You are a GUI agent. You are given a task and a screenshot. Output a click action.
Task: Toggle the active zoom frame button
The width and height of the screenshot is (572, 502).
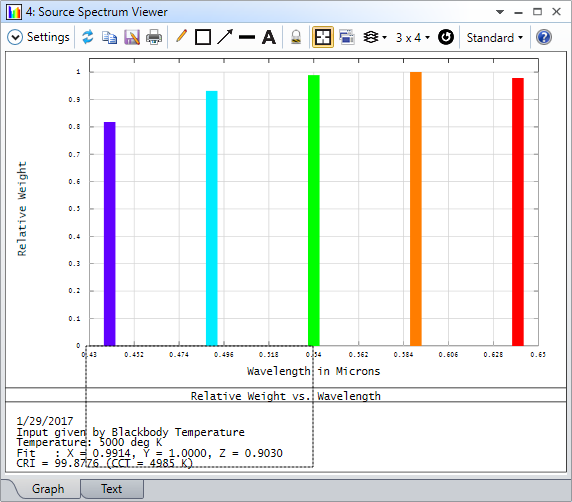pos(323,37)
